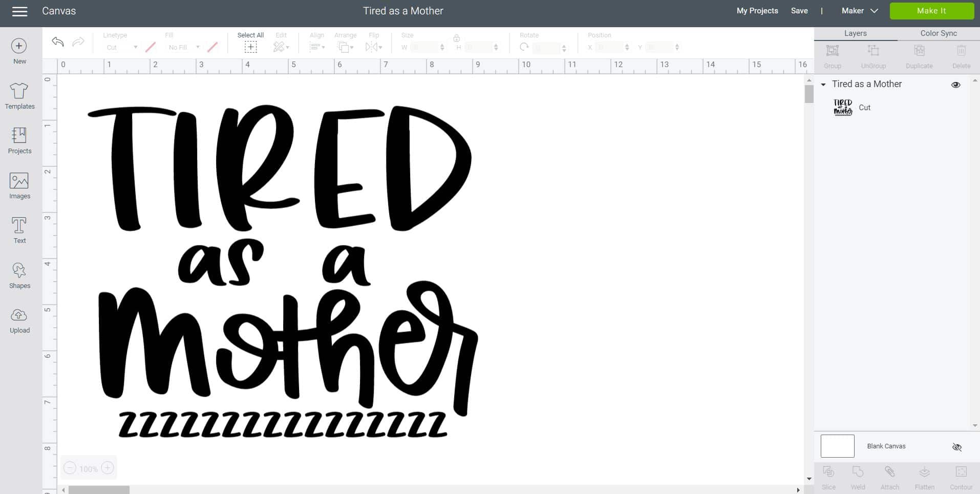
Task: Zoom out with the minus button
Action: coord(70,468)
